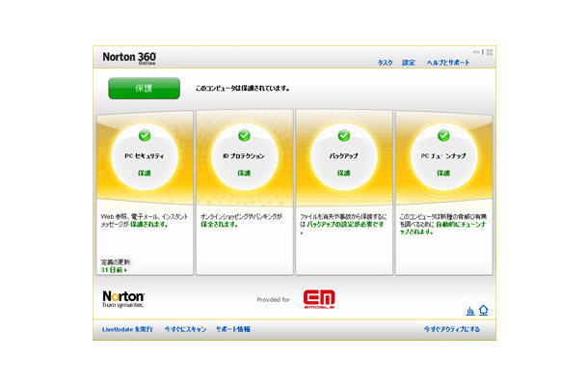Click the 31 日前 definitions update link
The width and height of the screenshot is (588, 386).
(114, 269)
